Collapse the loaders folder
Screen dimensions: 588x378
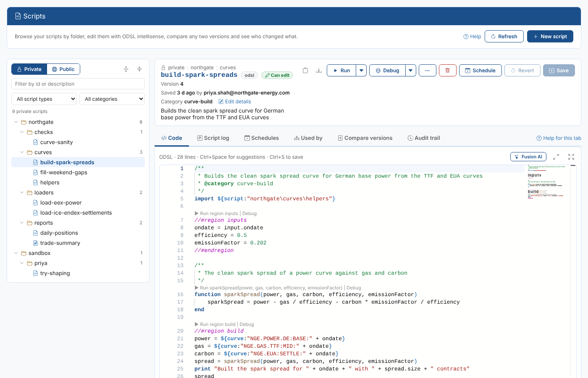pyautogui.click(x=22, y=193)
